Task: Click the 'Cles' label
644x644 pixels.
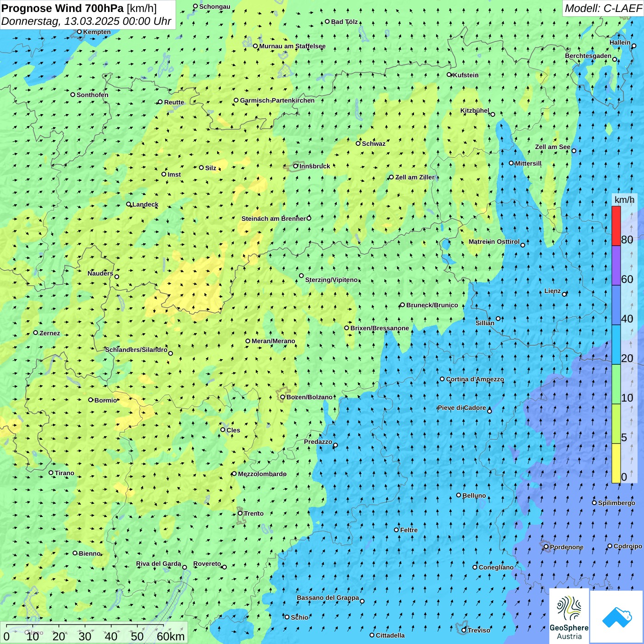Action: point(234,430)
